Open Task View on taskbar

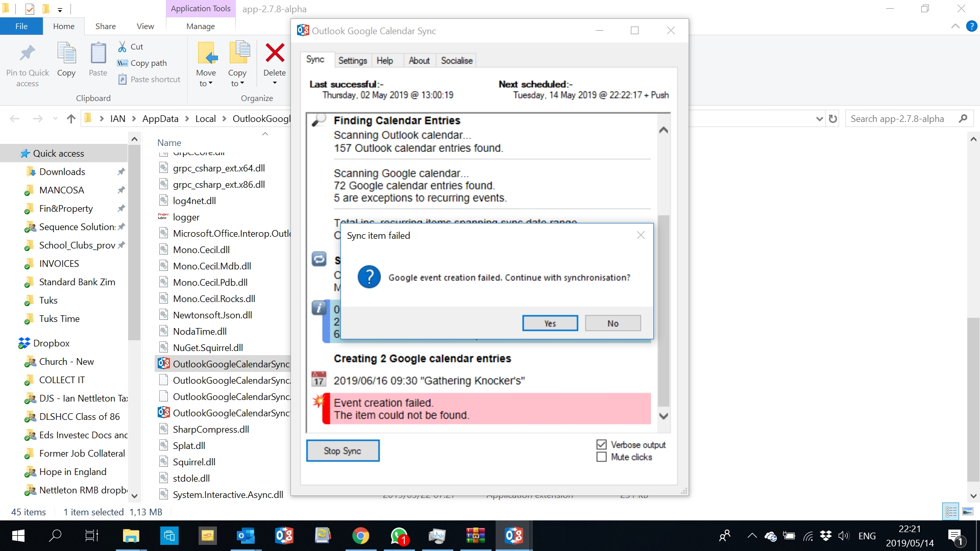(92, 536)
